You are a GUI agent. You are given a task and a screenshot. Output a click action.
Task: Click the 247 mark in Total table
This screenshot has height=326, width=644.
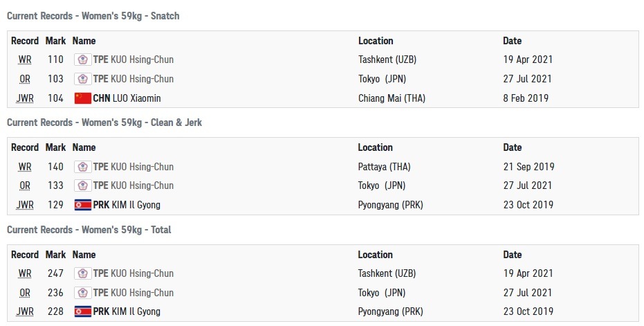pyautogui.click(x=55, y=273)
